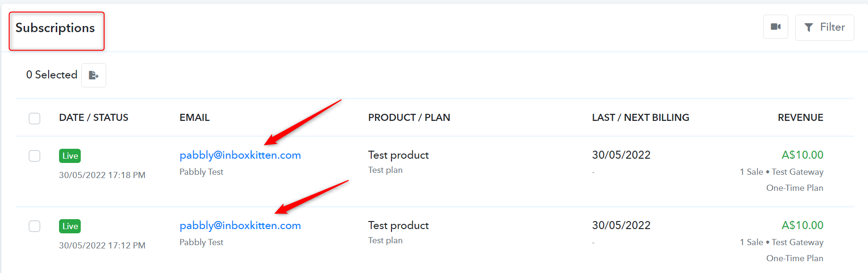Viewport: 868px width, 273px height.
Task: Open second pabbly@inboxkitten.com email link
Action: coord(240,226)
